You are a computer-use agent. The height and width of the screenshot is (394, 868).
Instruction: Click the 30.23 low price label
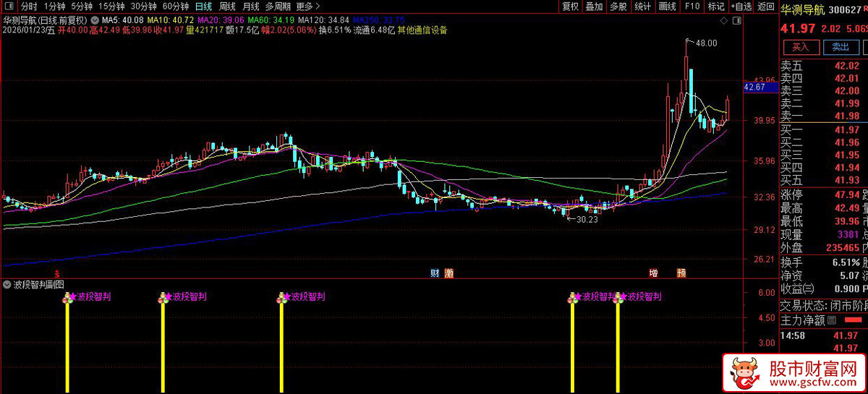(587, 219)
